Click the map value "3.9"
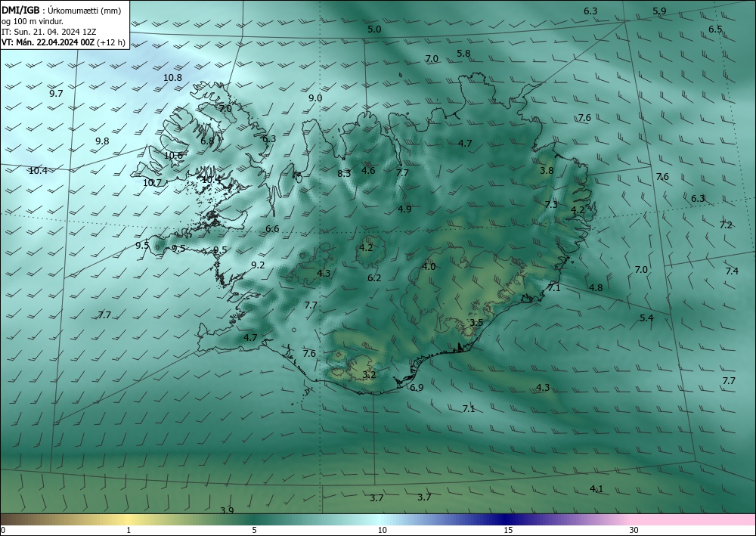Image resolution: width=756 pixels, height=536 pixels. [227, 510]
